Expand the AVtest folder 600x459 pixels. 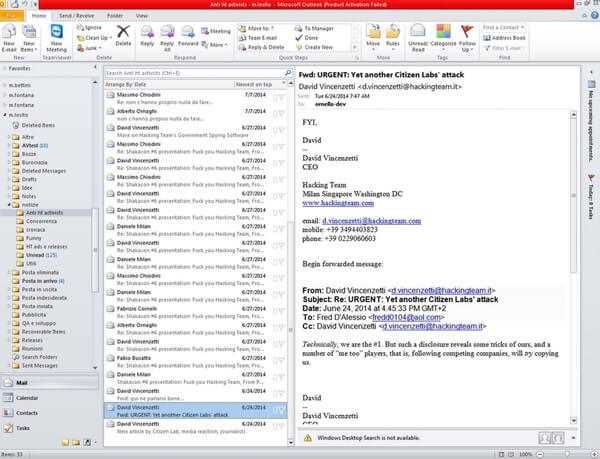click(x=9, y=145)
